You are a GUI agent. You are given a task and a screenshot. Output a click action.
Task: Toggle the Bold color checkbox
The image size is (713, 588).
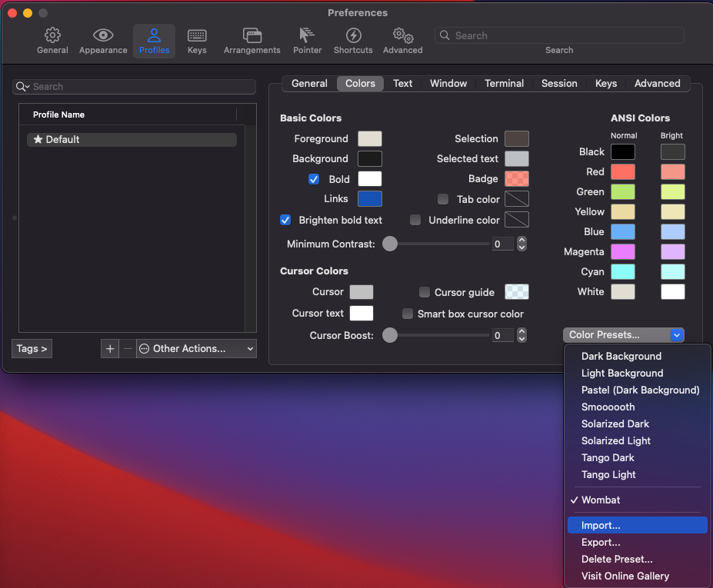click(314, 179)
